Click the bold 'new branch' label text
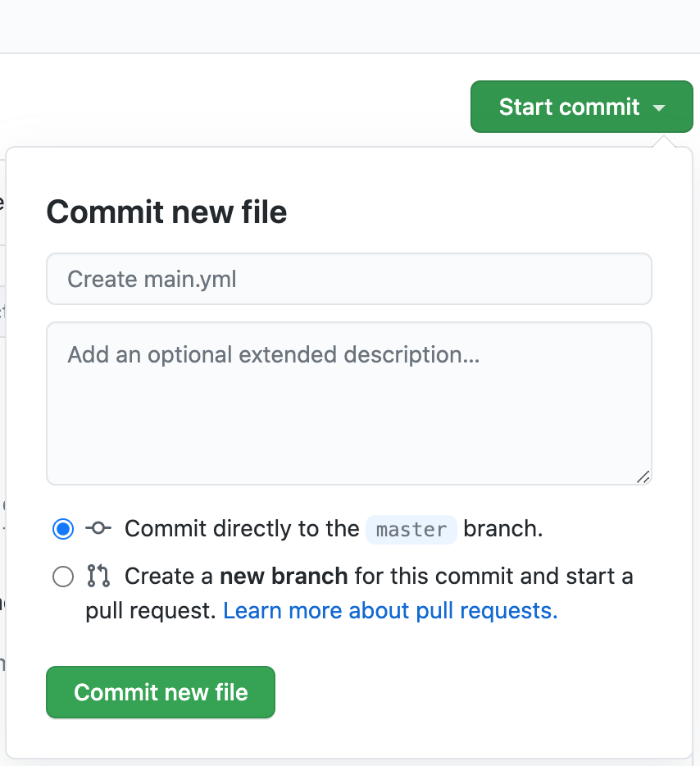 (x=284, y=576)
